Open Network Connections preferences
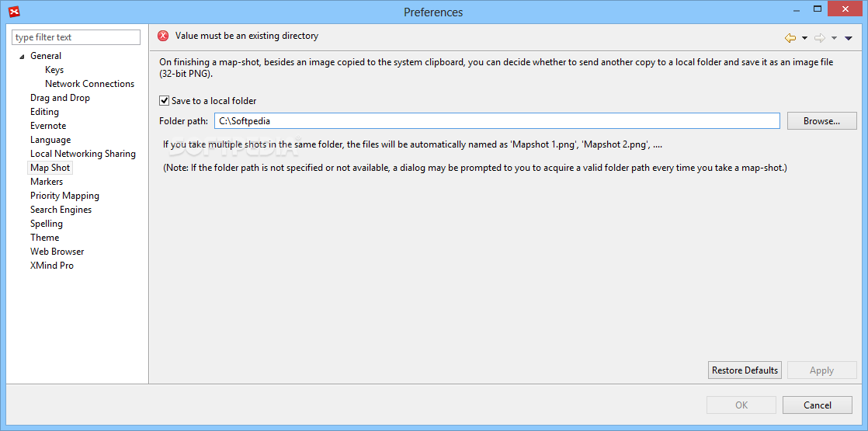Screen dimensions: 868x431 [x=90, y=84]
